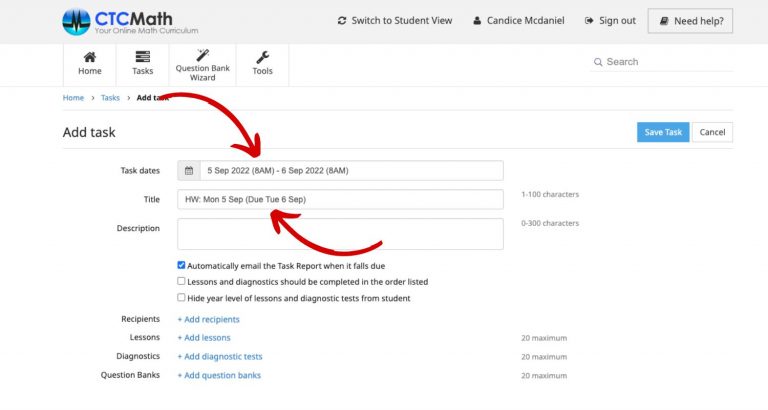Launch the Question Bank Wizard
Image resolution: width=768 pixels, height=410 pixels.
[x=202, y=64]
